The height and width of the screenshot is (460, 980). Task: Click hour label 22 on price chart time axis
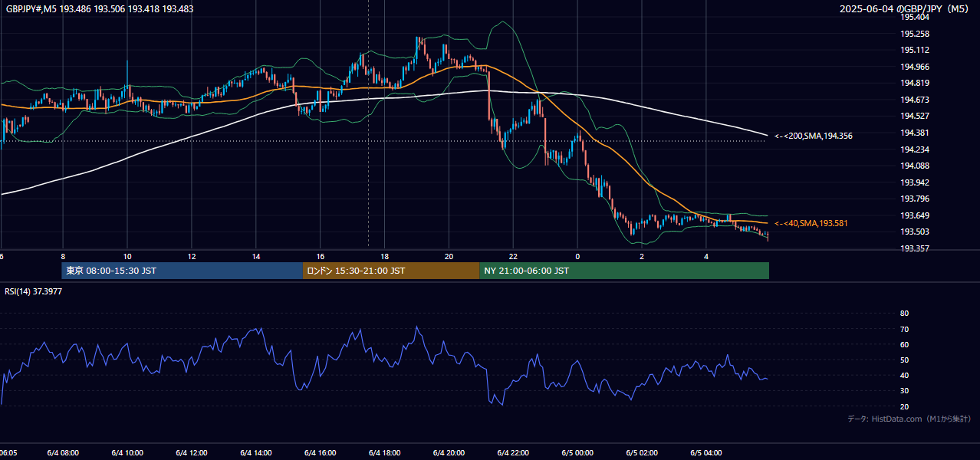(x=513, y=257)
